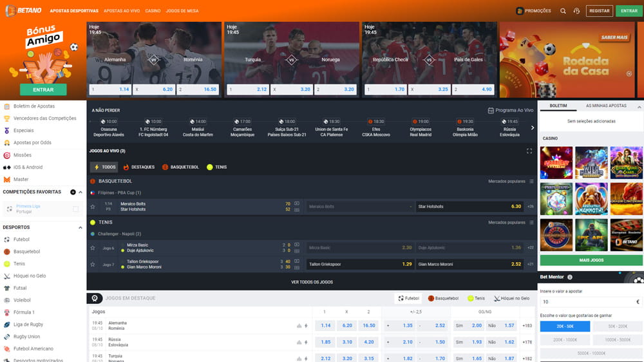Open Mercados populares list icon for Ténis
Image resolution: width=644 pixels, height=362 pixels.
pyautogui.click(x=531, y=222)
